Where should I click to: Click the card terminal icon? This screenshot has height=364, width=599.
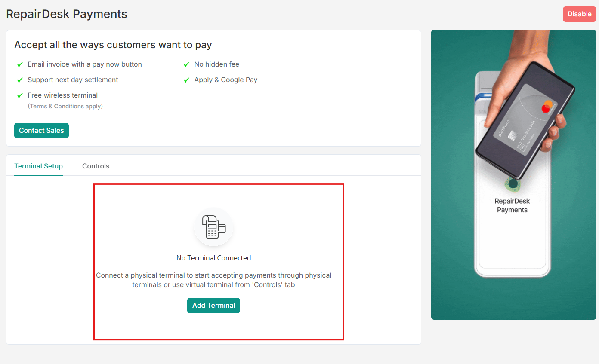pos(213,226)
